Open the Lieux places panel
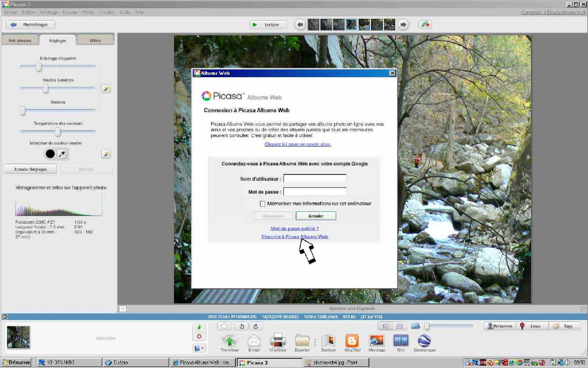588x368 pixels. (x=532, y=326)
